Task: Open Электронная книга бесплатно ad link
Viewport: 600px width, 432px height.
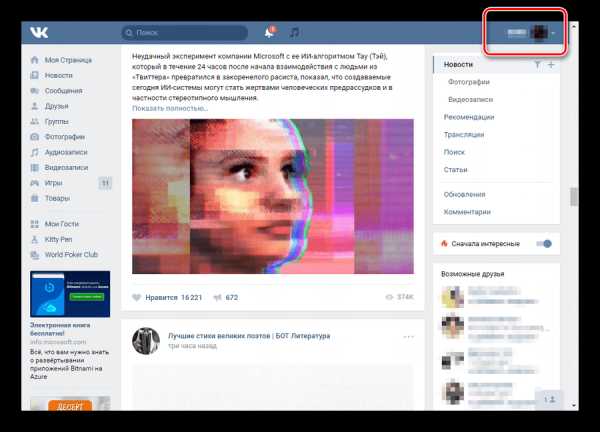Action: 60,329
